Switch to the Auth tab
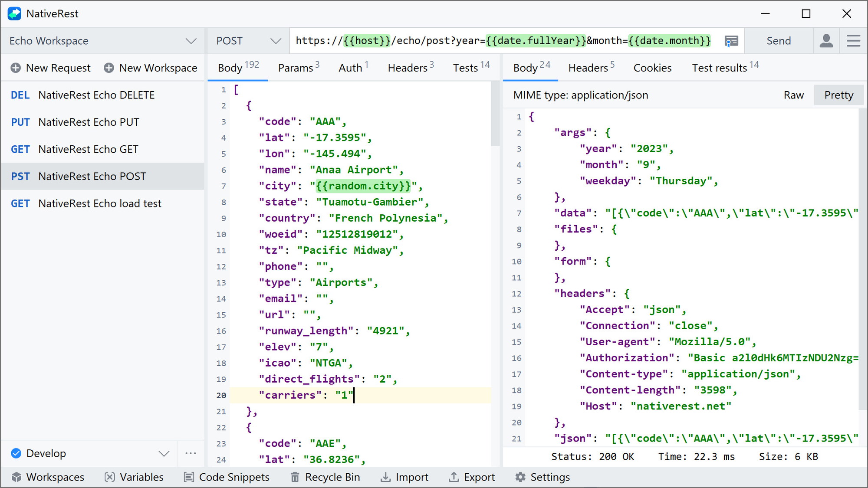 [353, 68]
